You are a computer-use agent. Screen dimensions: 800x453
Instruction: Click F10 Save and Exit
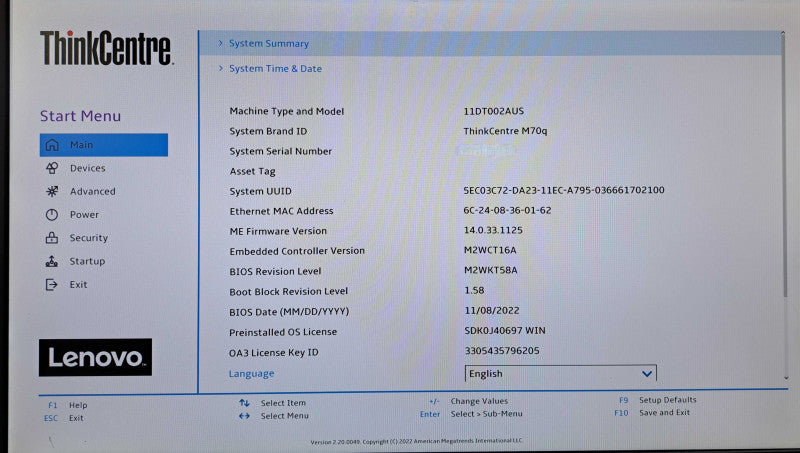[652, 413]
